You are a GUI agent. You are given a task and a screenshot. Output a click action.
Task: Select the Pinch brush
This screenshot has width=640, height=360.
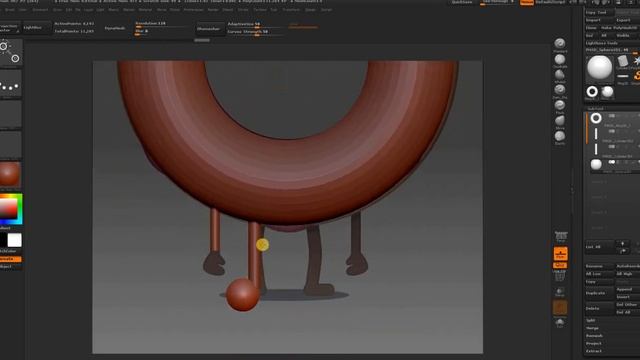560,105
